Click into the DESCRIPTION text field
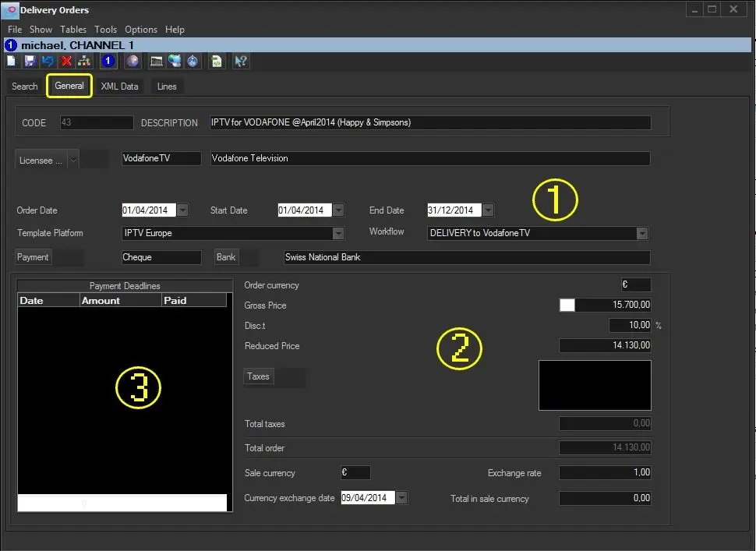The image size is (756, 551). pyautogui.click(x=430, y=123)
